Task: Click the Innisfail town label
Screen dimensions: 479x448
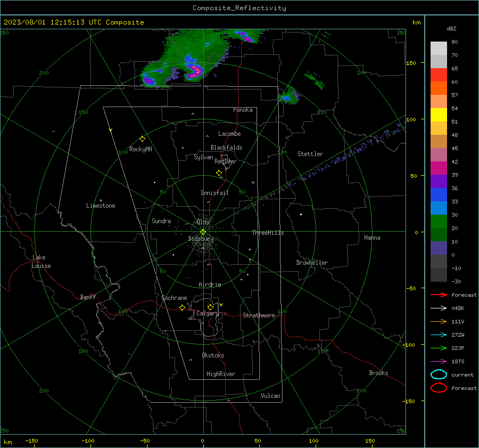Action: pos(214,193)
